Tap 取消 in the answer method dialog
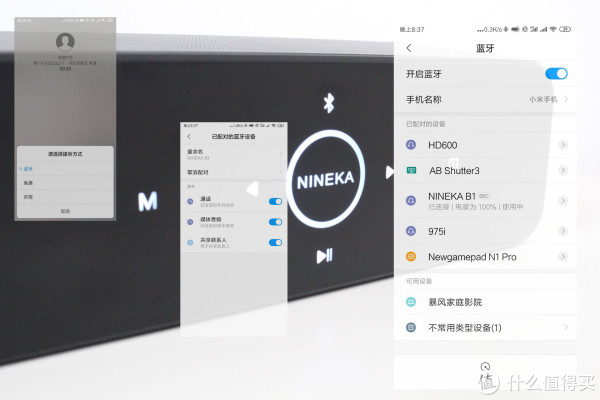The width and height of the screenshot is (600, 400). tap(65, 211)
